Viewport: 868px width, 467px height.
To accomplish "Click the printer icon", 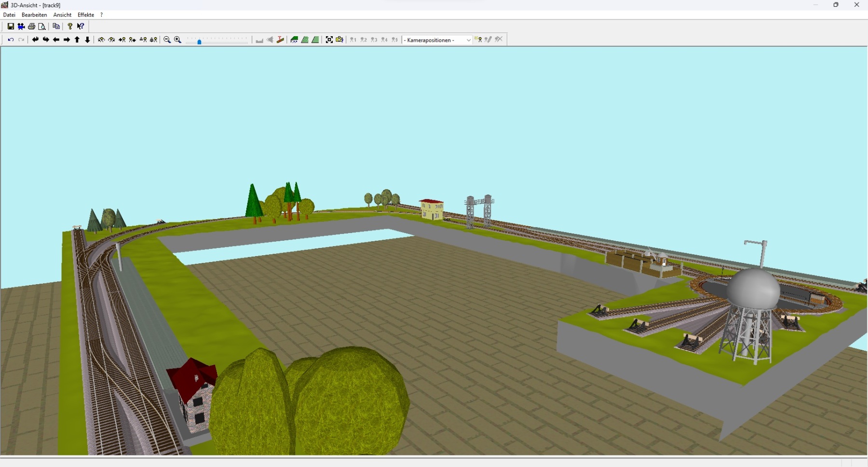I will 31,27.
